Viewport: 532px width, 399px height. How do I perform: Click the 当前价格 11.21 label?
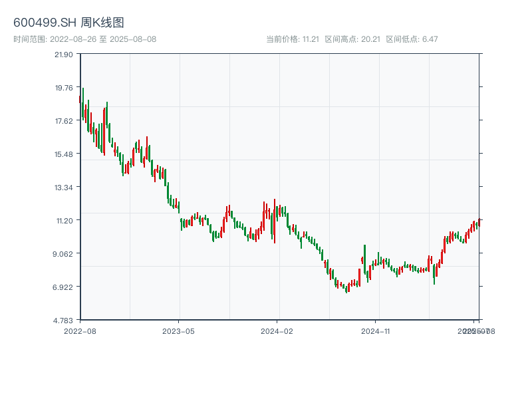click(x=293, y=39)
